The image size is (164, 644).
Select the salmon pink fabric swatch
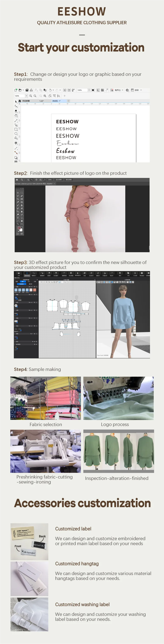pyautogui.click(x=35, y=290)
